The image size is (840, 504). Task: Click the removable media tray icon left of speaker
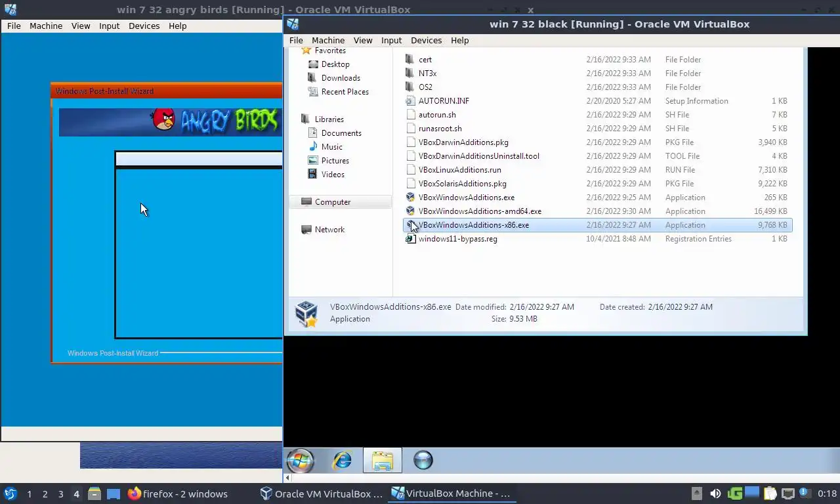(x=697, y=493)
